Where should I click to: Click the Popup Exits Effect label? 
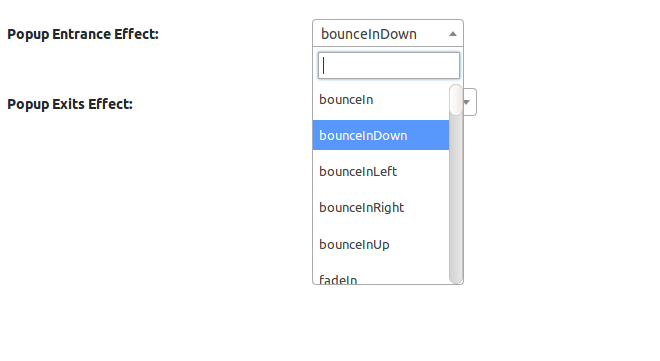pos(70,104)
